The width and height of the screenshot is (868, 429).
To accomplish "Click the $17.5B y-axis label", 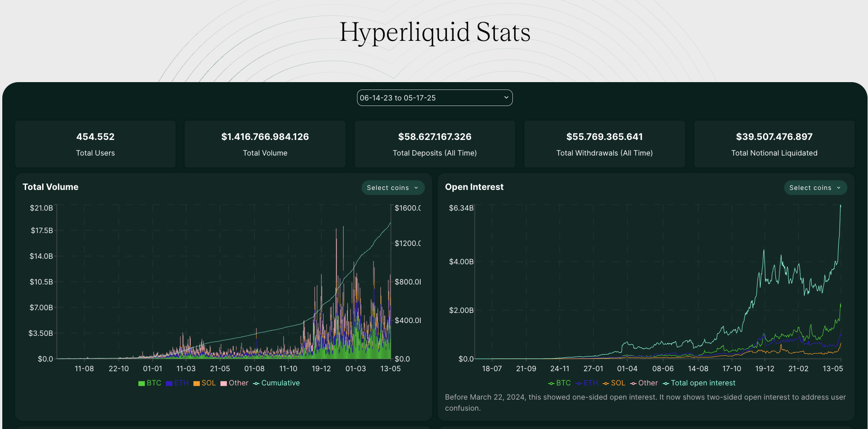I will (42, 231).
